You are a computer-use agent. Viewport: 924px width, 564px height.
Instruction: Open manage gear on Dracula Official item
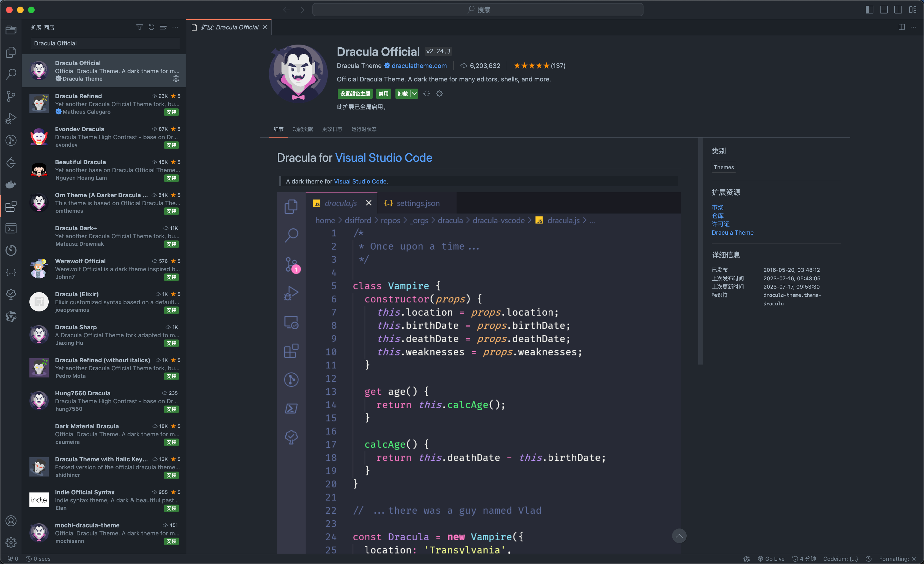coord(176,78)
